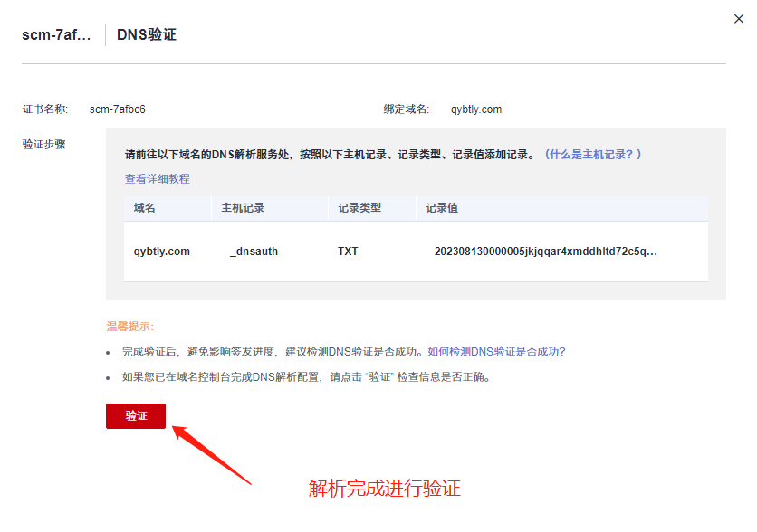Viewport: 757px width, 532px height.
Task: Close the DNS验证 dialog with X
Action: 739,19
